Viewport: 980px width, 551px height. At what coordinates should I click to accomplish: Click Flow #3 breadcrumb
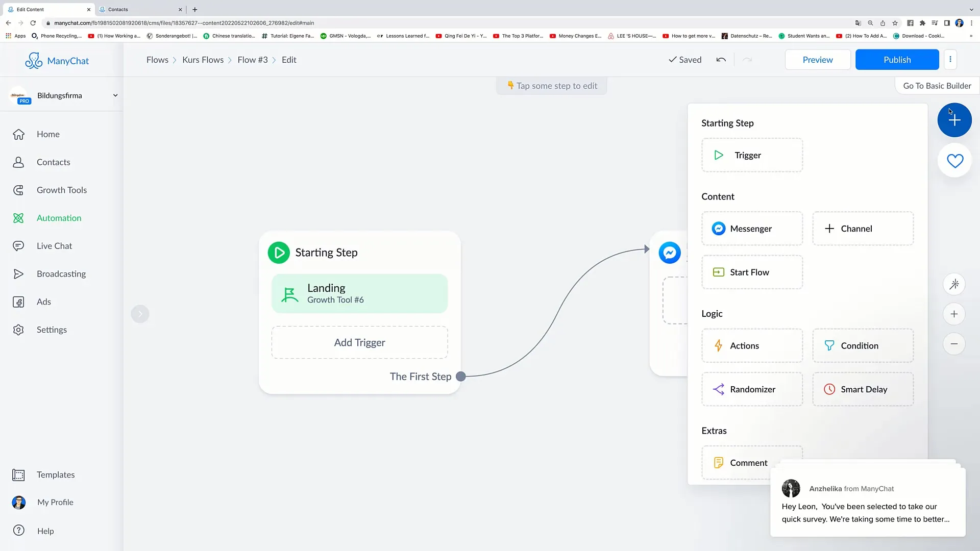click(x=252, y=60)
